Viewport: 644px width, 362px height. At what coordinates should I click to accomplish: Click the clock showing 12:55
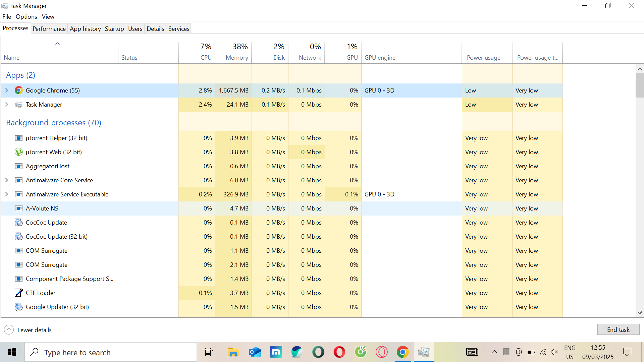pos(598,348)
